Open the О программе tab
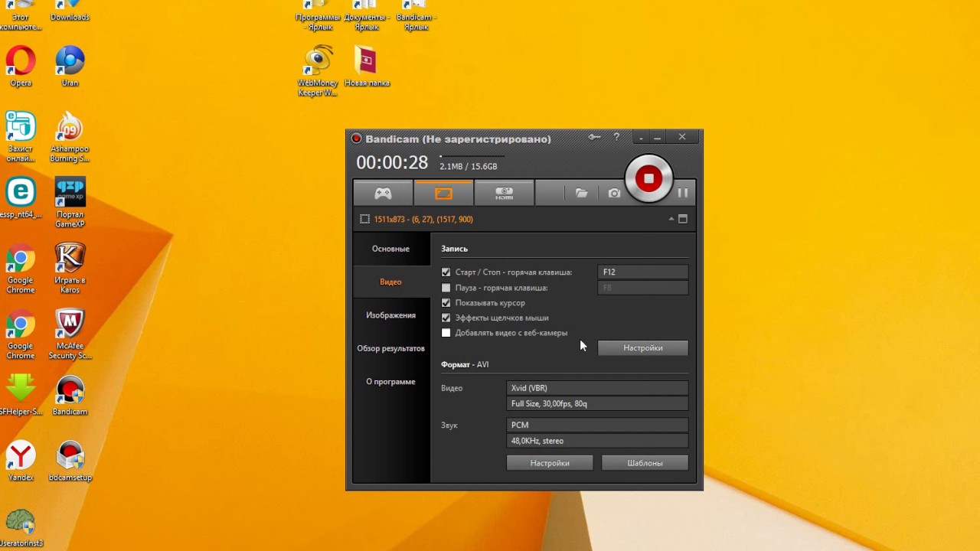 pos(390,382)
